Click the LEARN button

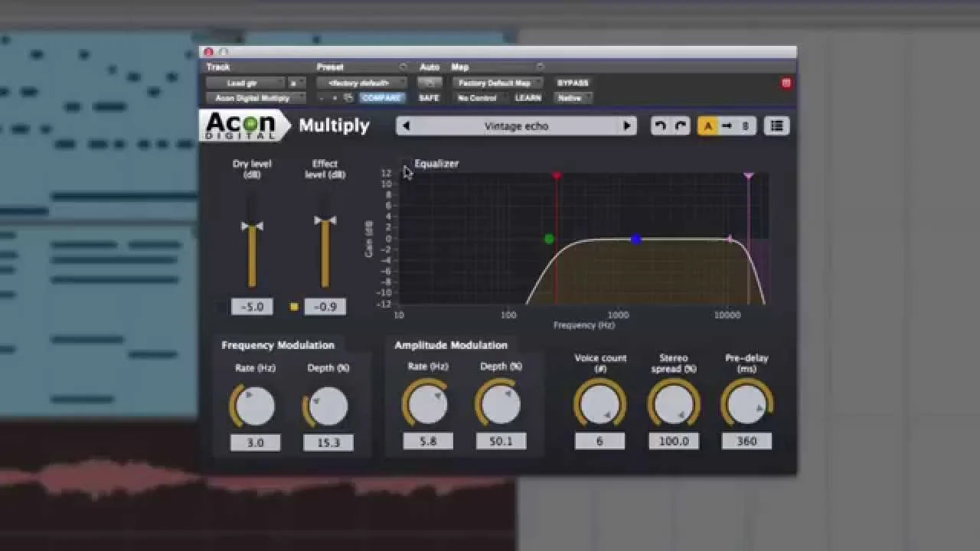[530, 97]
